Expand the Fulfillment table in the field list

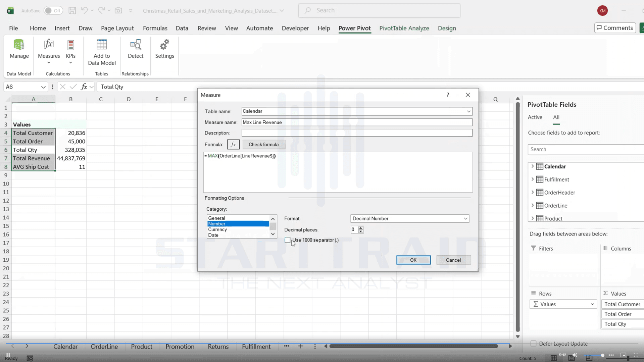pyautogui.click(x=533, y=179)
